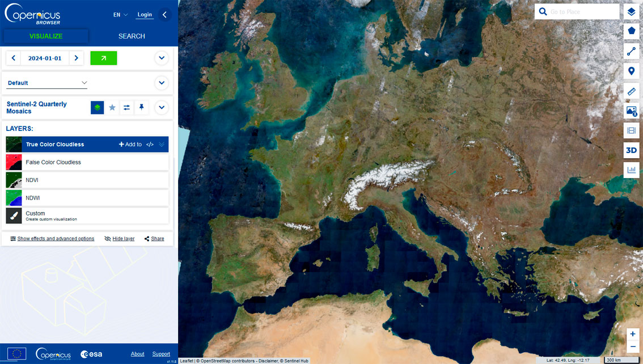Select the point of interest marker tool
The image size is (643, 364).
tap(632, 71)
